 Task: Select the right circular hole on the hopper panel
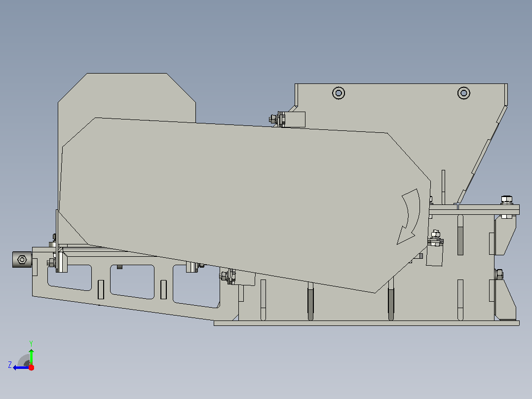(x=464, y=93)
